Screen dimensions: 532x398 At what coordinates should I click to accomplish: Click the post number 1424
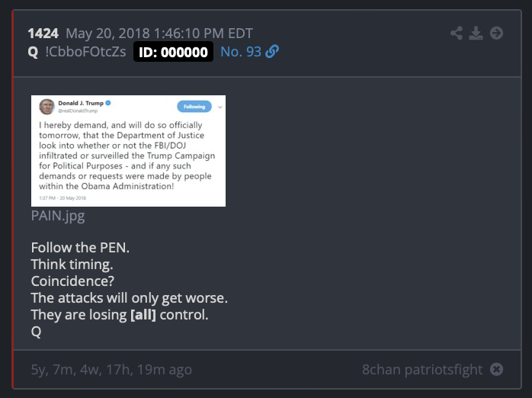43,34
